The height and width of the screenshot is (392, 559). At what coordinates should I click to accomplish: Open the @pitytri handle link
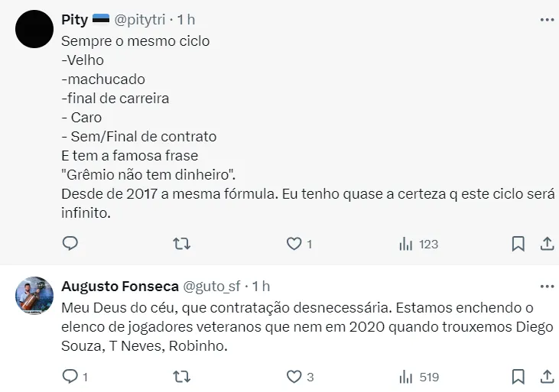point(143,20)
